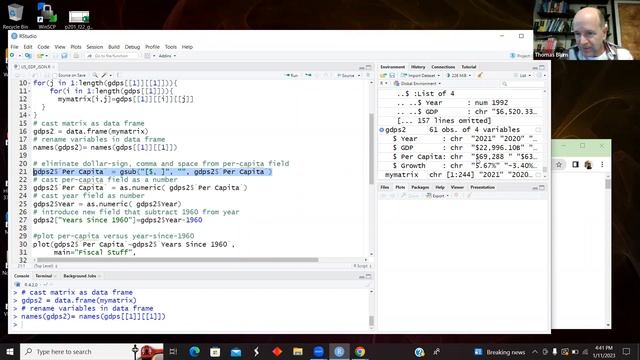Open the Global Environment dropdown
The image size is (640, 360).
pos(418,83)
